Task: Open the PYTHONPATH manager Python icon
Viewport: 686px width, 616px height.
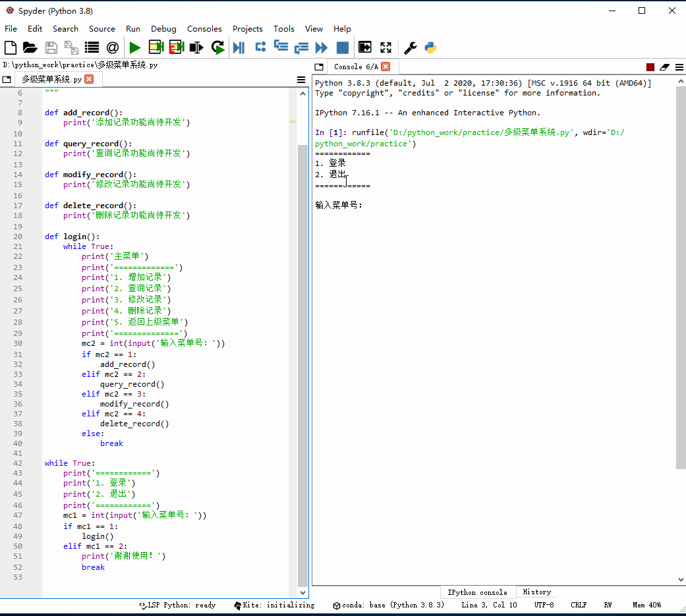Action: point(431,47)
